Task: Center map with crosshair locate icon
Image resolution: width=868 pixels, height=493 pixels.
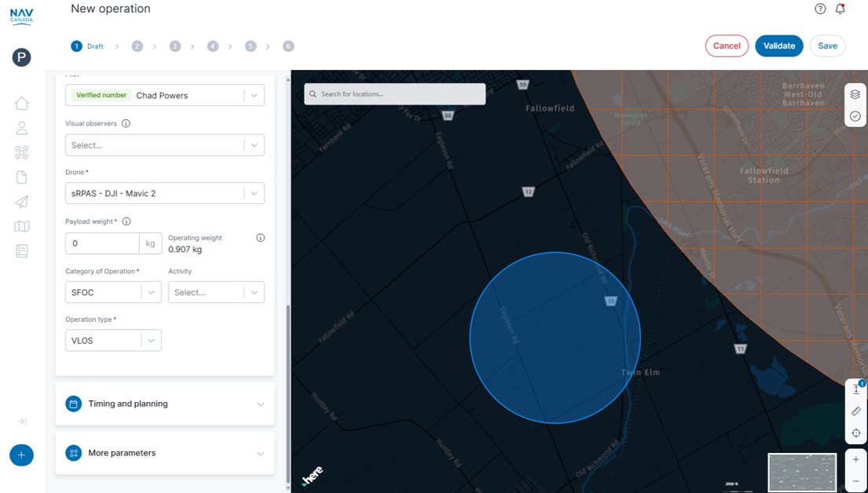Action: pyautogui.click(x=855, y=433)
